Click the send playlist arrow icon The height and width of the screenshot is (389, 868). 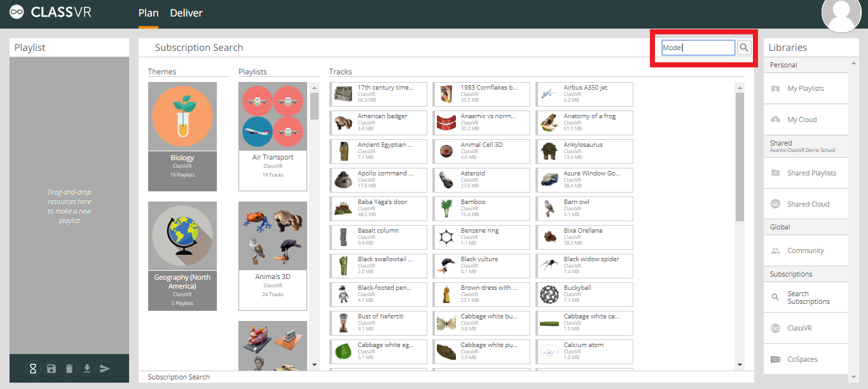pyautogui.click(x=105, y=369)
